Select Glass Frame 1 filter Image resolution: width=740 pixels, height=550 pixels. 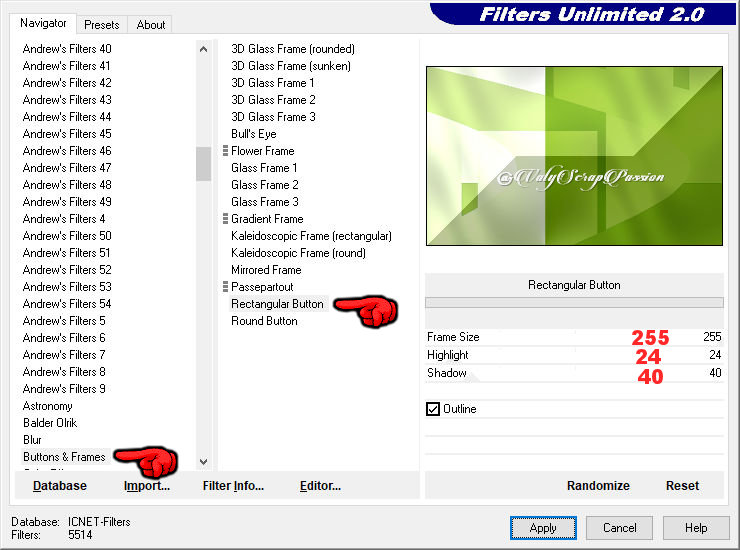click(264, 168)
